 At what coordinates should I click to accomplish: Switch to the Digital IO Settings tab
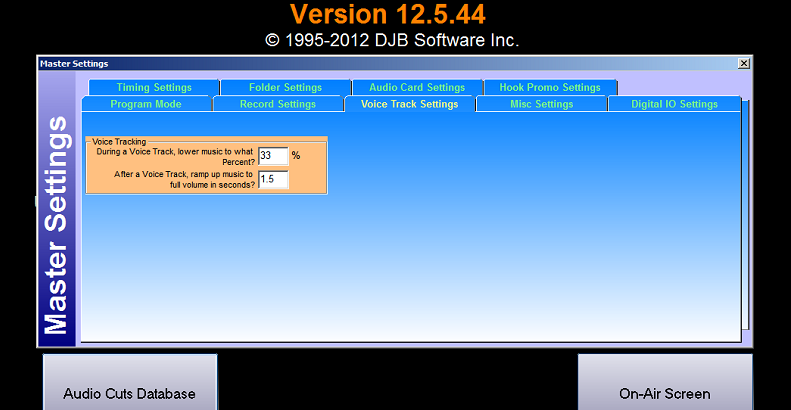(x=674, y=104)
